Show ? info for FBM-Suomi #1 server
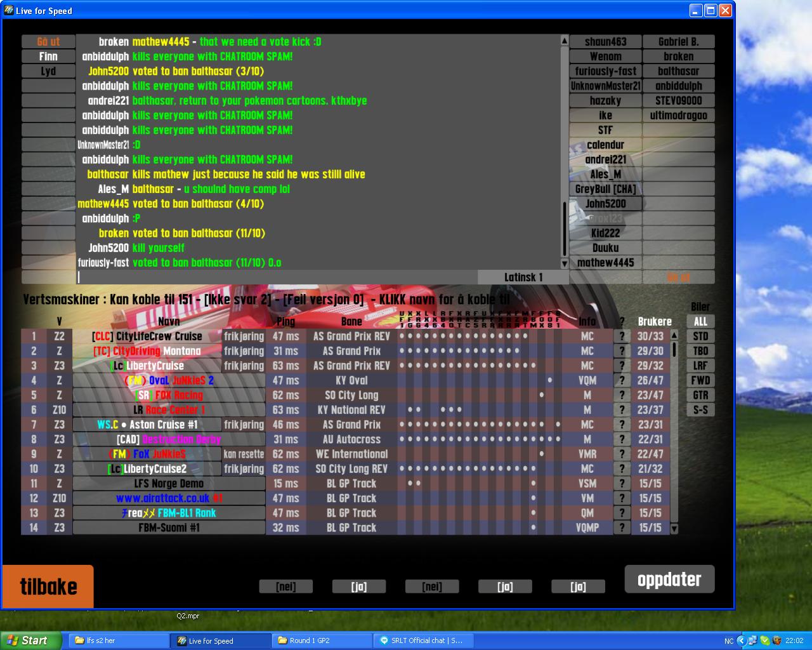The height and width of the screenshot is (650, 812). pos(622,527)
